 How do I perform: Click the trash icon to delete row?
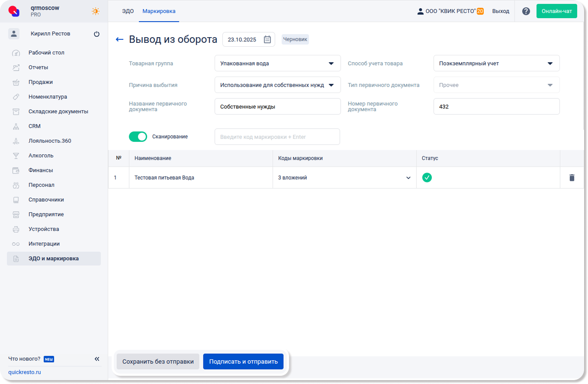click(572, 178)
